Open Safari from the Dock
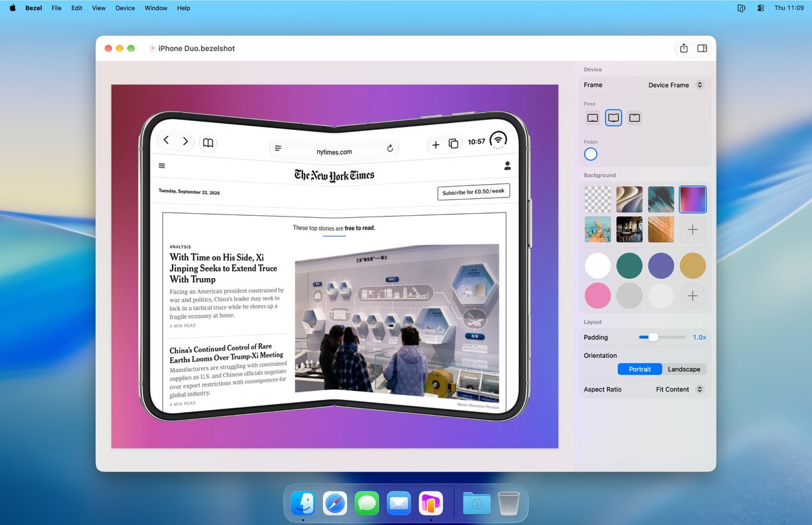 [335, 503]
